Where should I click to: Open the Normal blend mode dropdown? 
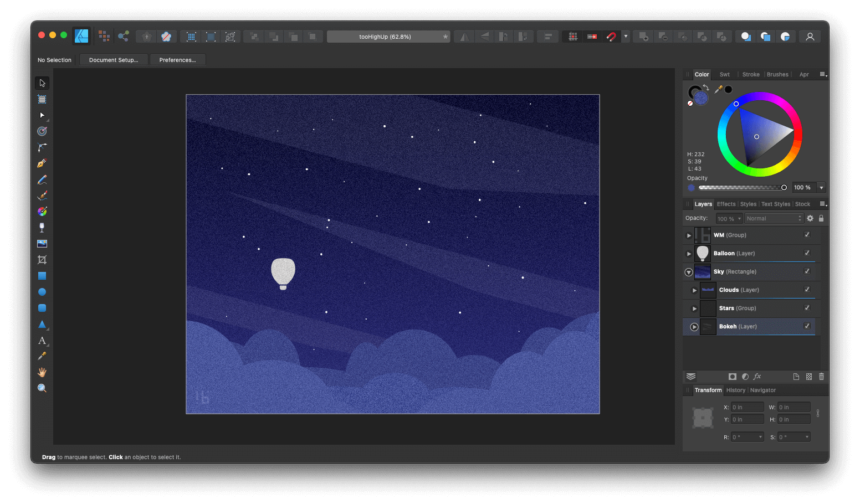[774, 218]
